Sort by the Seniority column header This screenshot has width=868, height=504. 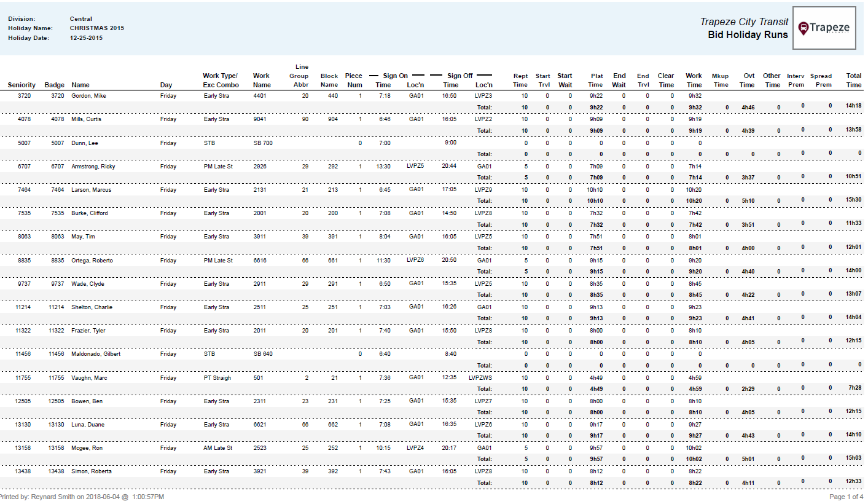pos(22,85)
